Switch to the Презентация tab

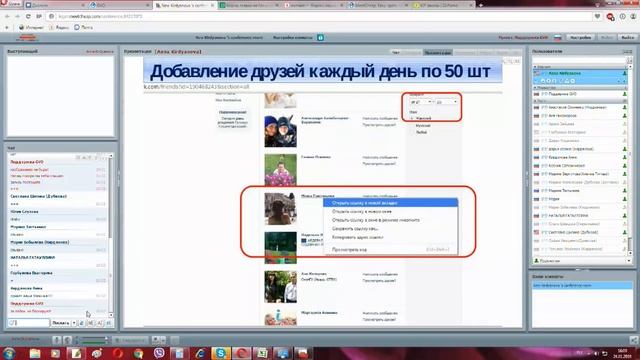click(438, 52)
